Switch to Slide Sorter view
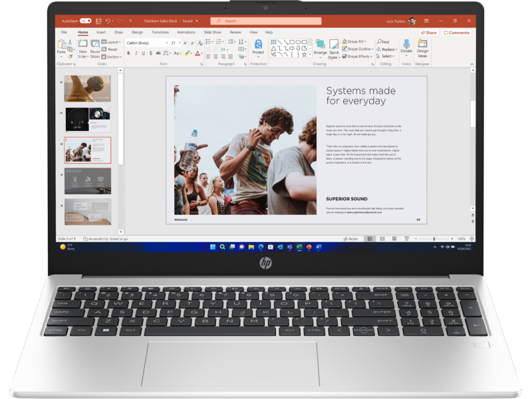This screenshot has width=532, height=399. pyautogui.click(x=382, y=239)
